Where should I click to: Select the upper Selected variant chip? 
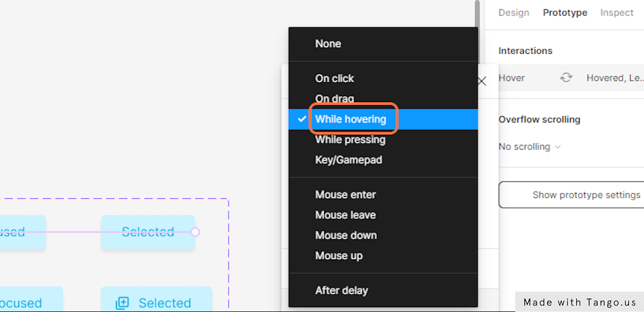click(148, 232)
